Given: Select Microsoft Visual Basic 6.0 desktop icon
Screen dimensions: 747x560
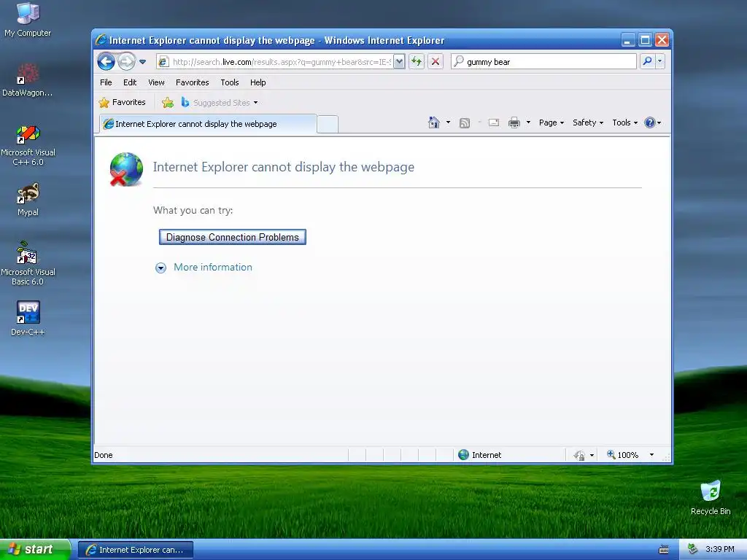Looking at the screenshot, I should 28,263.
